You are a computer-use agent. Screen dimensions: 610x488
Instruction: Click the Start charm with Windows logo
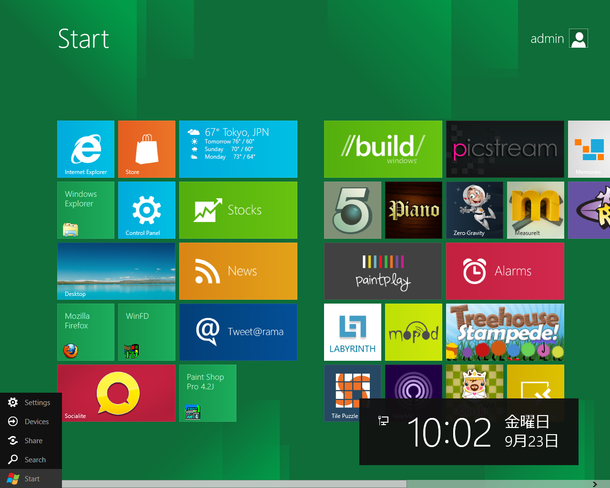(30, 479)
